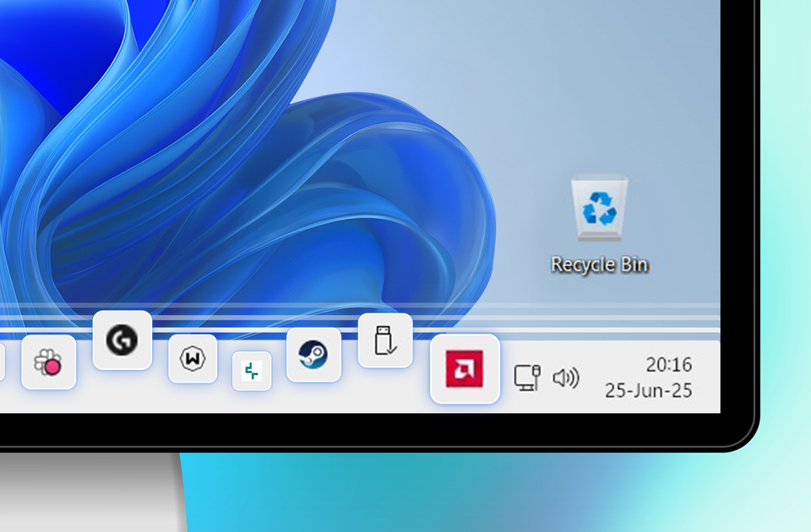Open the Steam tray icon
The image size is (811, 532).
313,355
